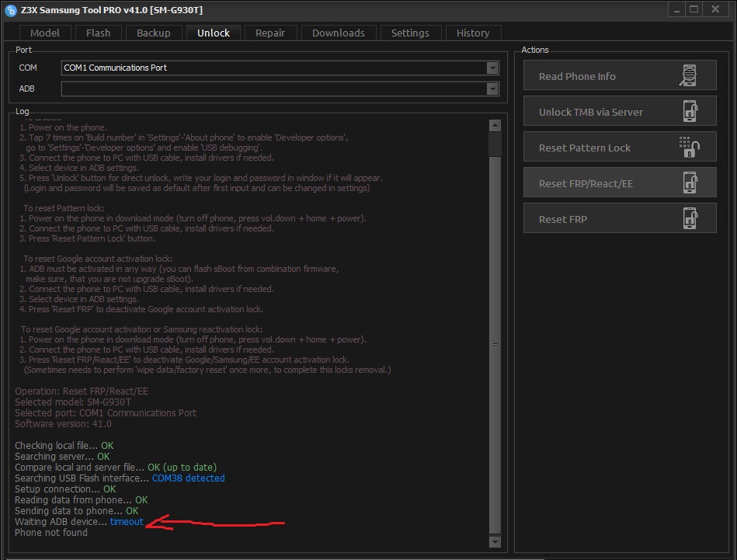This screenshot has width=737, height=560.
Task: Click '4. Select device in ADB settings.' line
Action: coord(79,168)
